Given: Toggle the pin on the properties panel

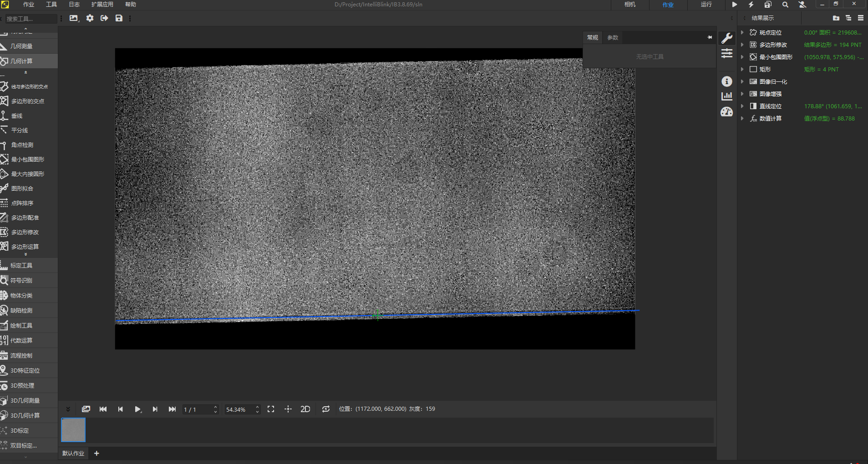Looking at the screenshot, I should coord(710,37).
